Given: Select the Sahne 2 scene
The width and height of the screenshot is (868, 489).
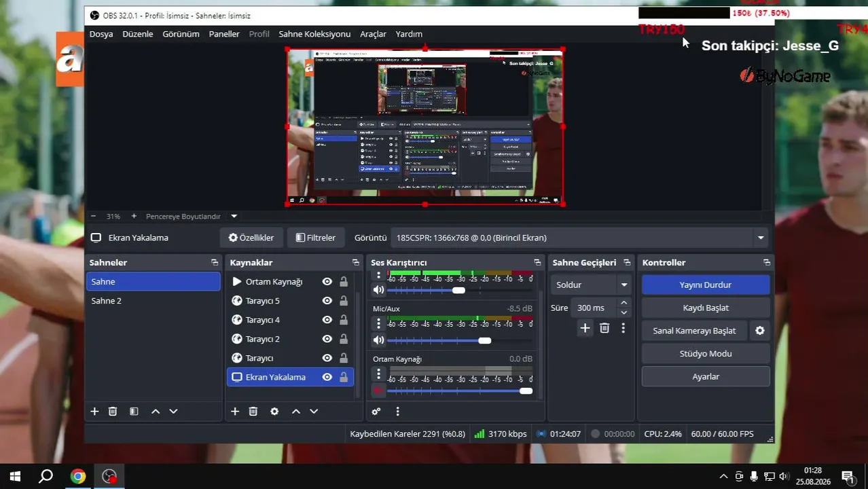Looking at the screenshot, I should coord(153,301).
